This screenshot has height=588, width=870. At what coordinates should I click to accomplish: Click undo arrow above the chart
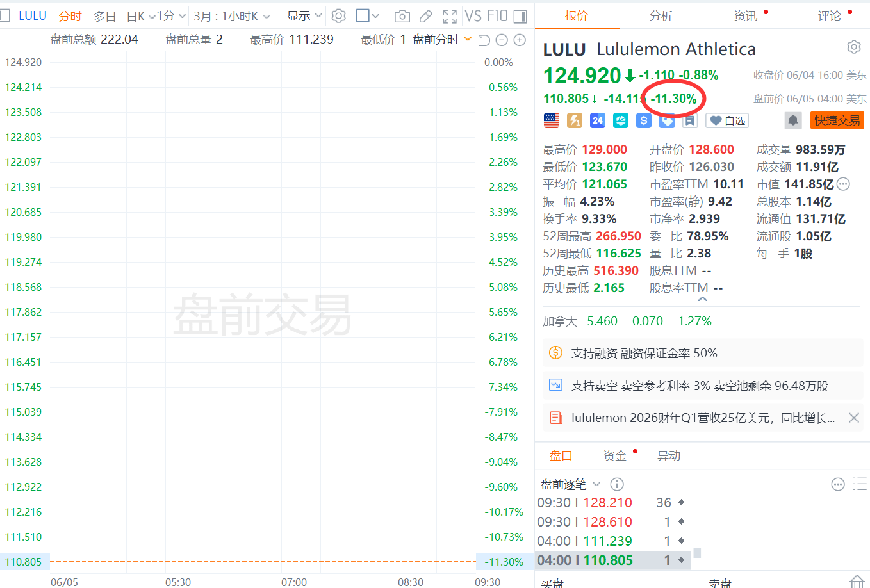(x=484, y=40)
